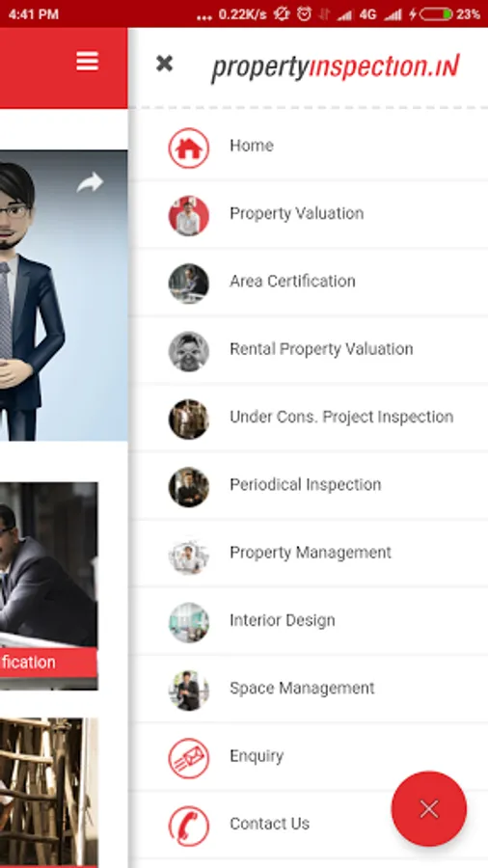Tap the red house Home icon
This screenshot has width=488, height=868.
[x=189, y=148]
